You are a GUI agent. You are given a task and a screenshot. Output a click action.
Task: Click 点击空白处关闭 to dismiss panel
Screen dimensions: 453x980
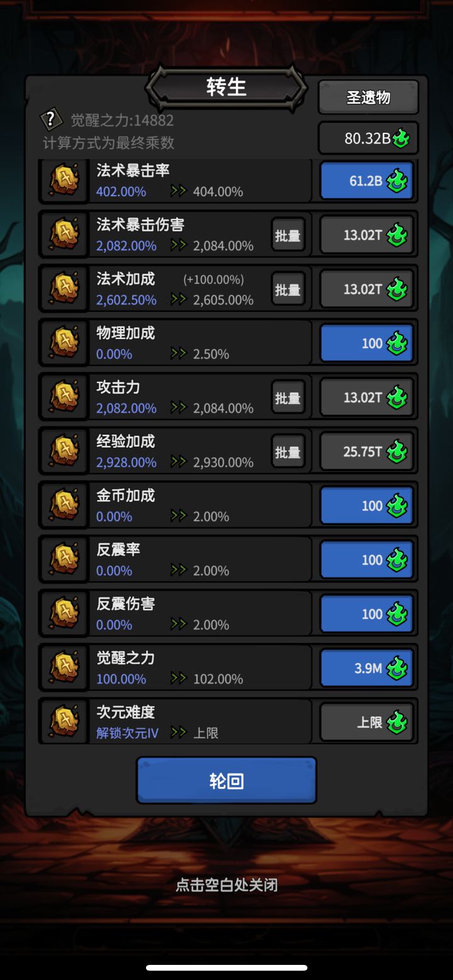point(226,885)
